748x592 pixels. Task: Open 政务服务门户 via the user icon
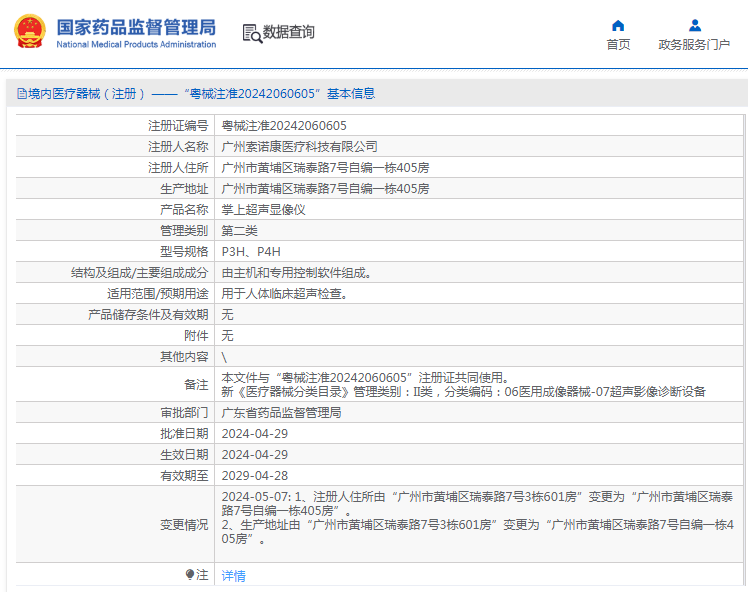point(695,25)
